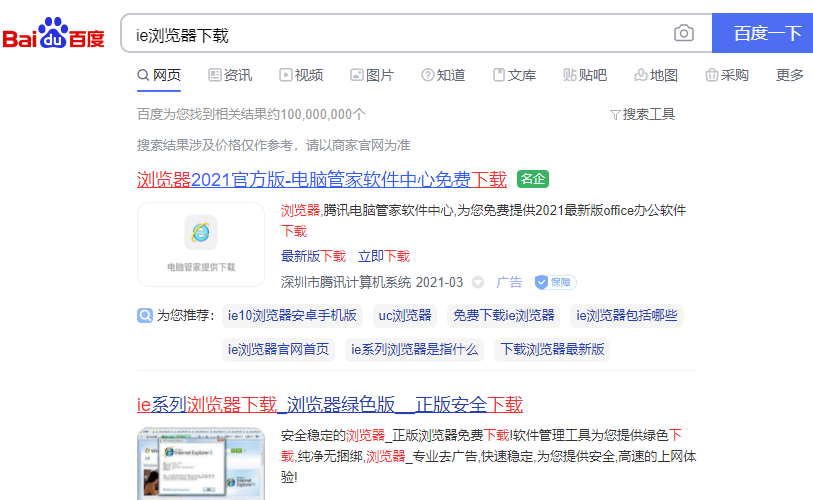The image size is (813, 500).
Task: Switch to the 视频 tab
Action: (301, 75)
